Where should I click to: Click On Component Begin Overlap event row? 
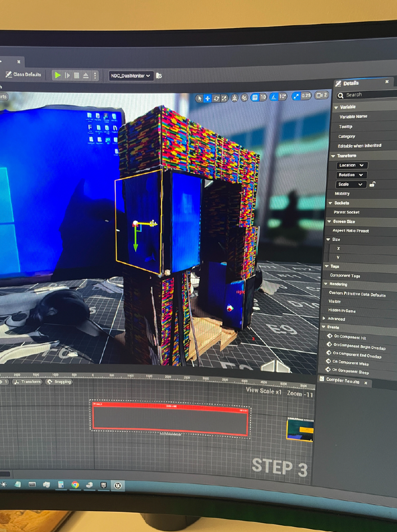pyautogui.click(x=361, y=346)
